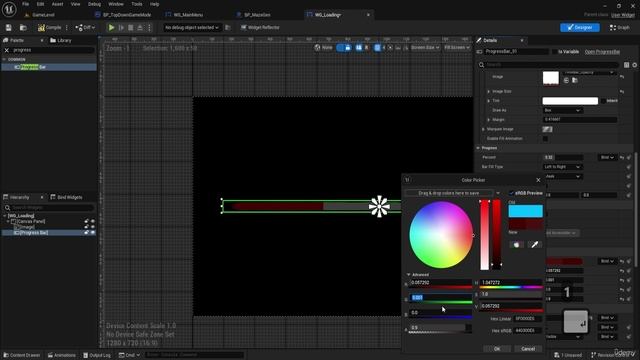The width and height of the screenshot is (640, 360).
Task: Click the Stop simulation button
Action: pyautogui.click(x=131, y=27)
